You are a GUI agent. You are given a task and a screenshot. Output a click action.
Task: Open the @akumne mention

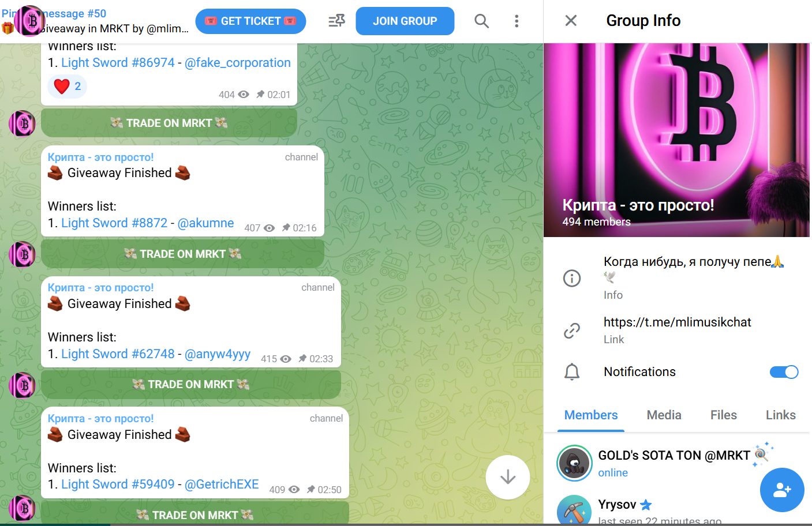[206, 223]
